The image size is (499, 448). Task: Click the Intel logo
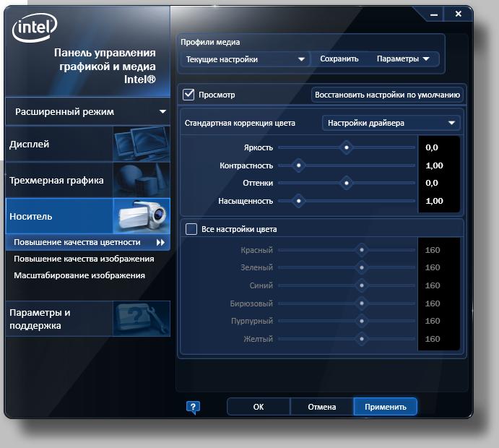35,27
